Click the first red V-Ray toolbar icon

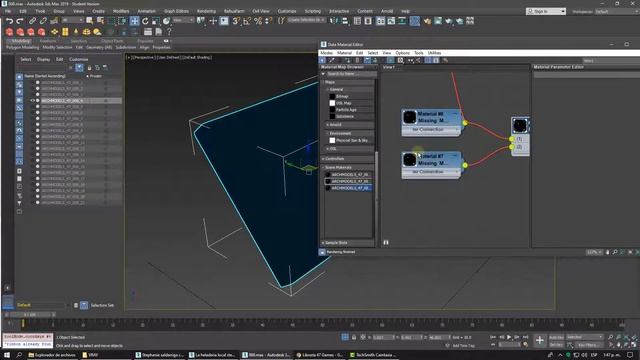(9, 32)
